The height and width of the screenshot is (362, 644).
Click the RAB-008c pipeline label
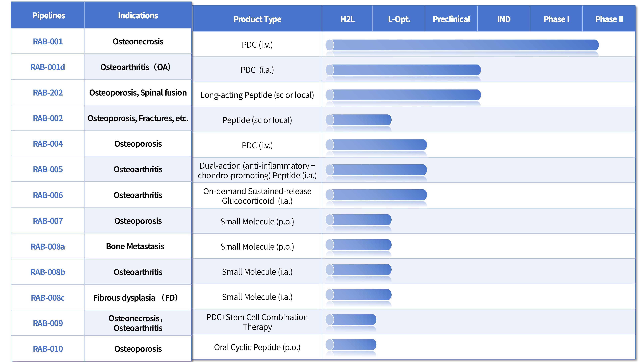(x=47, y=298)
